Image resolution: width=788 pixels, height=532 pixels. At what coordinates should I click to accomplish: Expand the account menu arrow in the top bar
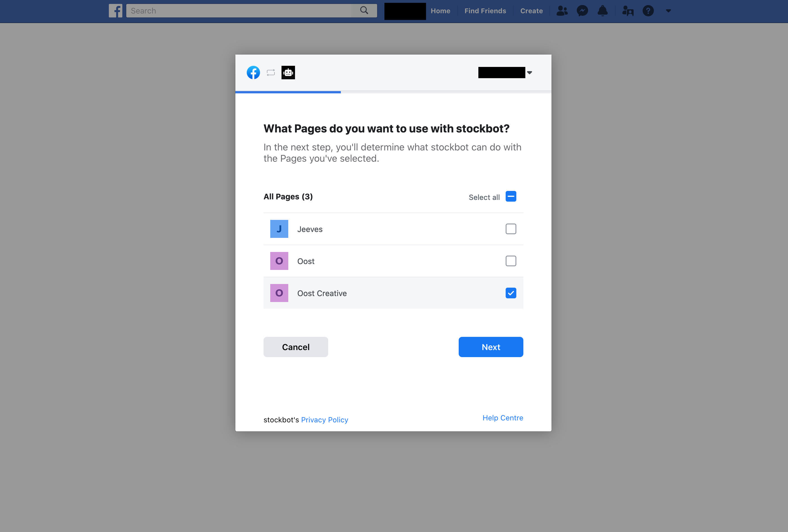coord(668,11)
